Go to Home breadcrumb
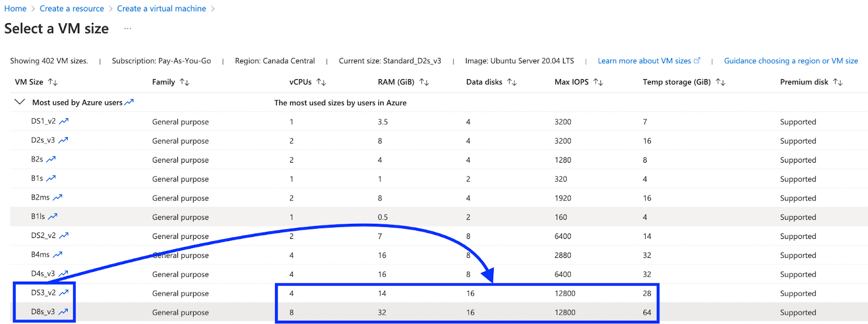The height and width of the screenshot is (324, 868). tap(15, 9)
